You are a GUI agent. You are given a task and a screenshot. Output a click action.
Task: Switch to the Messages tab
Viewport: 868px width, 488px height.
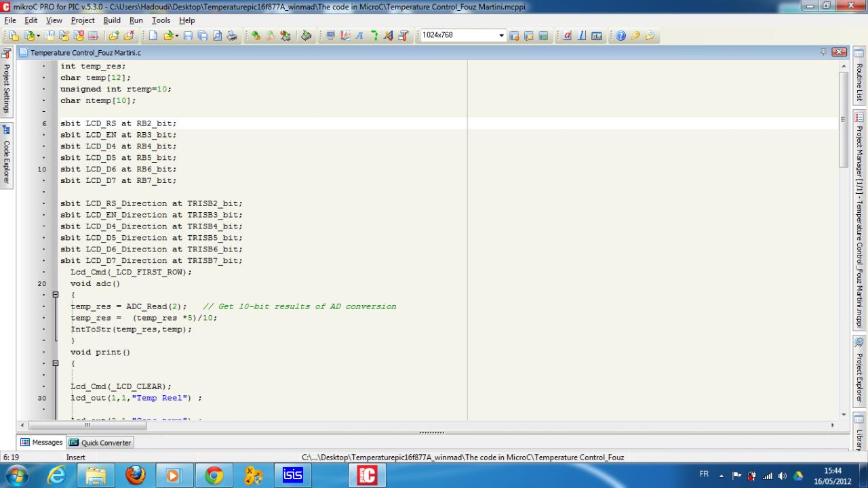(42, 443)
